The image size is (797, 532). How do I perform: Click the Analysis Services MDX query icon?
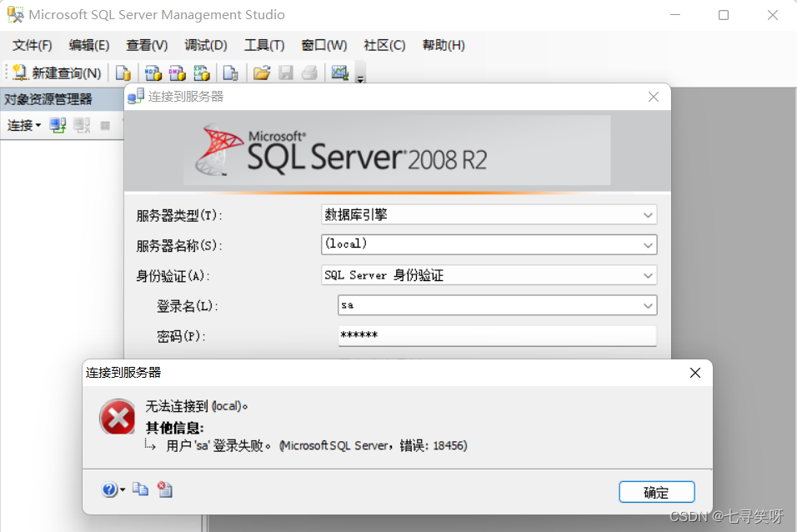tap(153, 73)
